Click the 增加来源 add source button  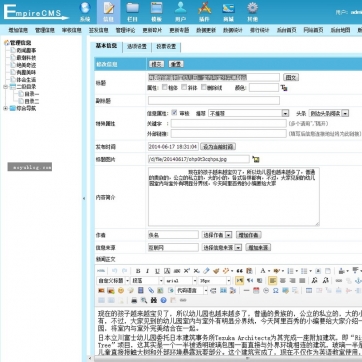coord(258,248)
